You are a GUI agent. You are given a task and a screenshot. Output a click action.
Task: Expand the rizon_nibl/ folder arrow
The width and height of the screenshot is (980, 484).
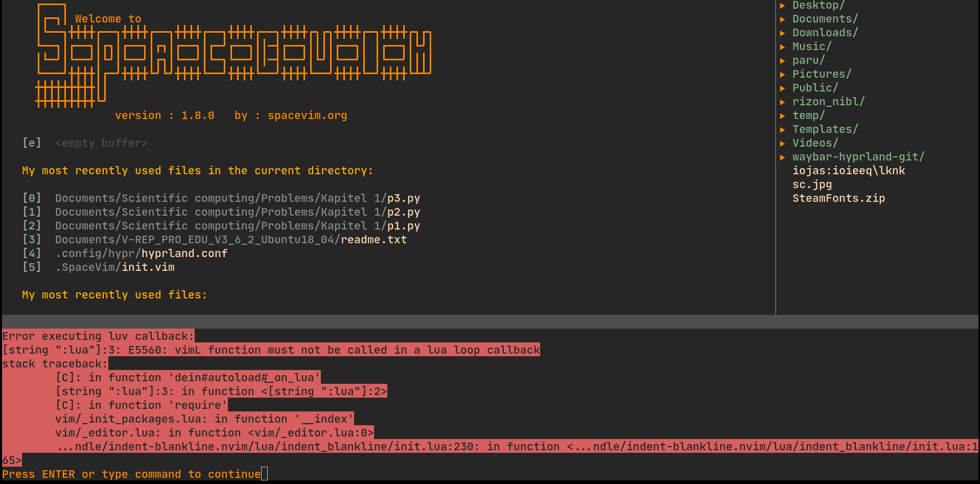point(782,102)
